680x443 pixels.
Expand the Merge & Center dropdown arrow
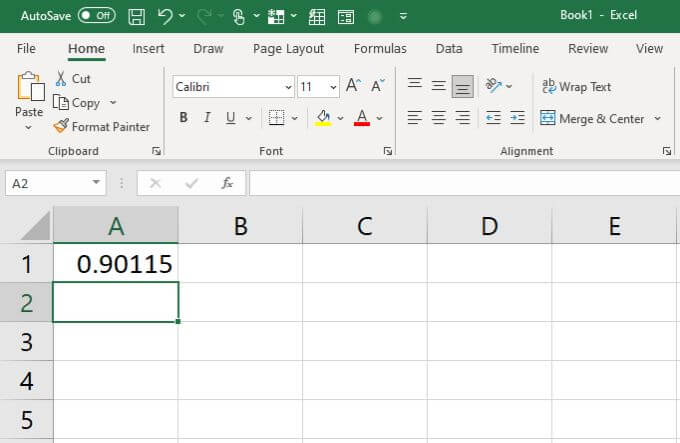(657, 118)
